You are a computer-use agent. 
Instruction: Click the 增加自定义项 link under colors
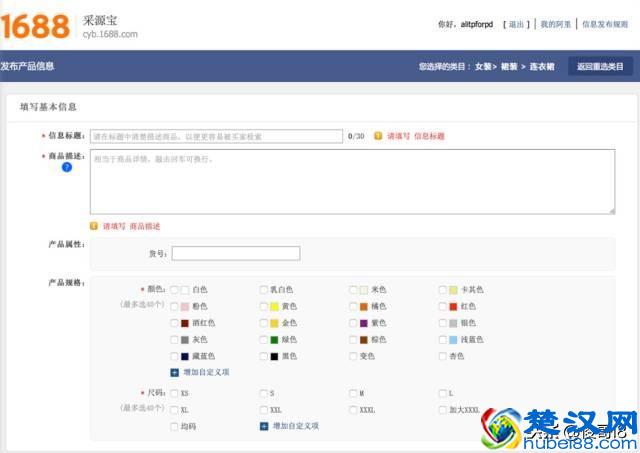point(206,372)
